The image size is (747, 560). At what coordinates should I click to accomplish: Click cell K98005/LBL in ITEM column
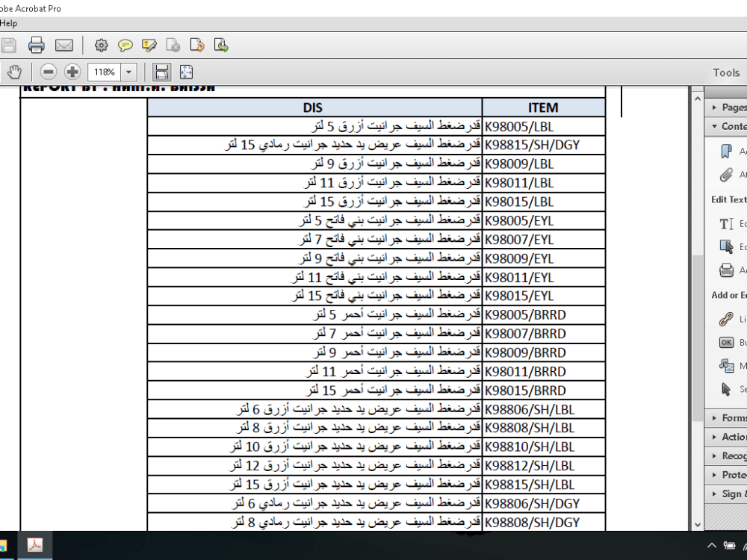pyautogui.click(x=544, y=127)
